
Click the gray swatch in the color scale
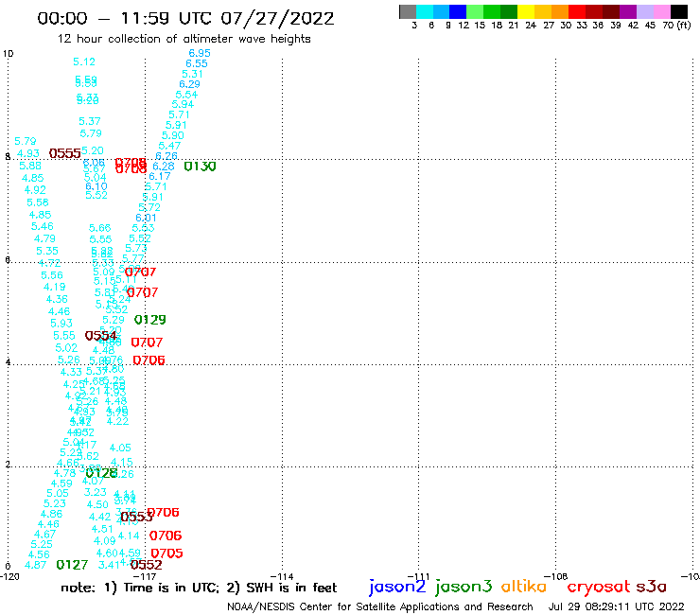408,11
